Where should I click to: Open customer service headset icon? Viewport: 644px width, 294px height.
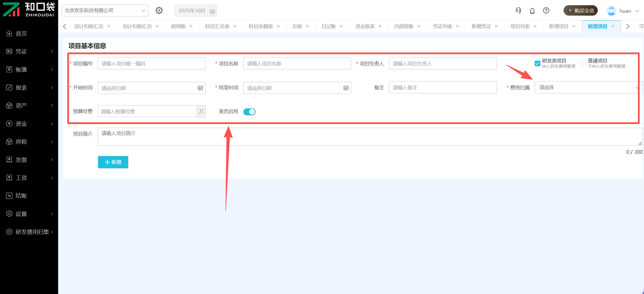point(518,11)
